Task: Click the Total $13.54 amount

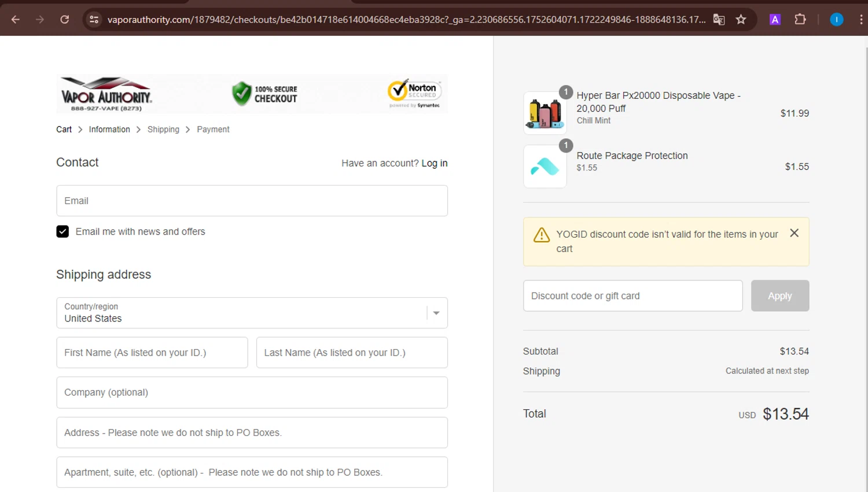Action: pyautogui.click(x=786, y=414)
